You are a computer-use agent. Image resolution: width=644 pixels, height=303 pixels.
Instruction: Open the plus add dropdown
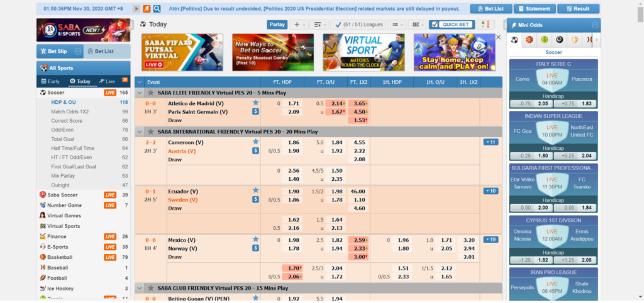299,25
